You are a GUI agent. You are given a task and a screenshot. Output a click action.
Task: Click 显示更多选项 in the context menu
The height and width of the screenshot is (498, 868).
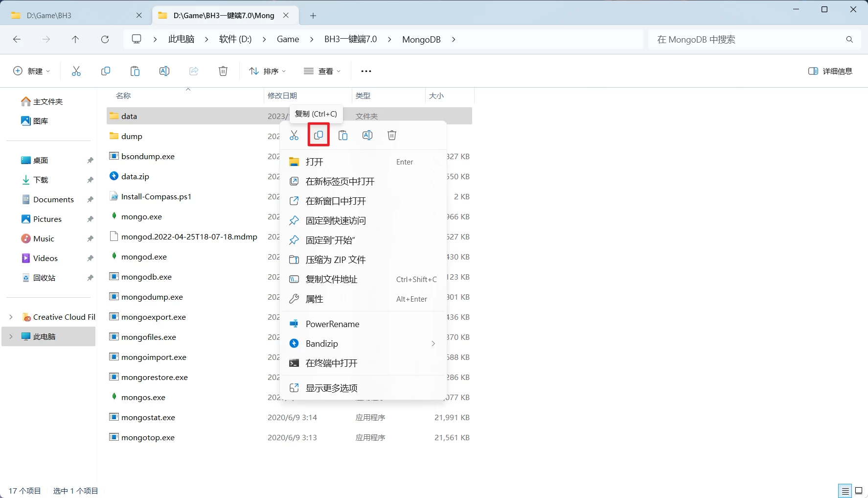[x=332, y=387]
